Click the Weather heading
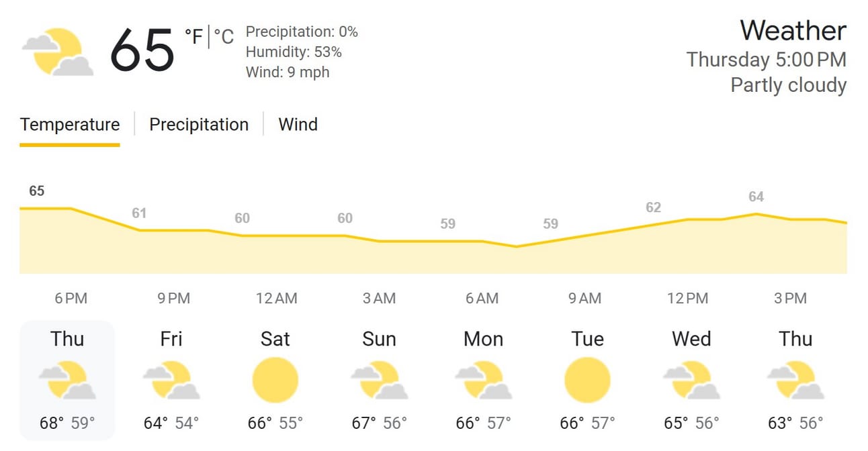 tap(793, 31)
